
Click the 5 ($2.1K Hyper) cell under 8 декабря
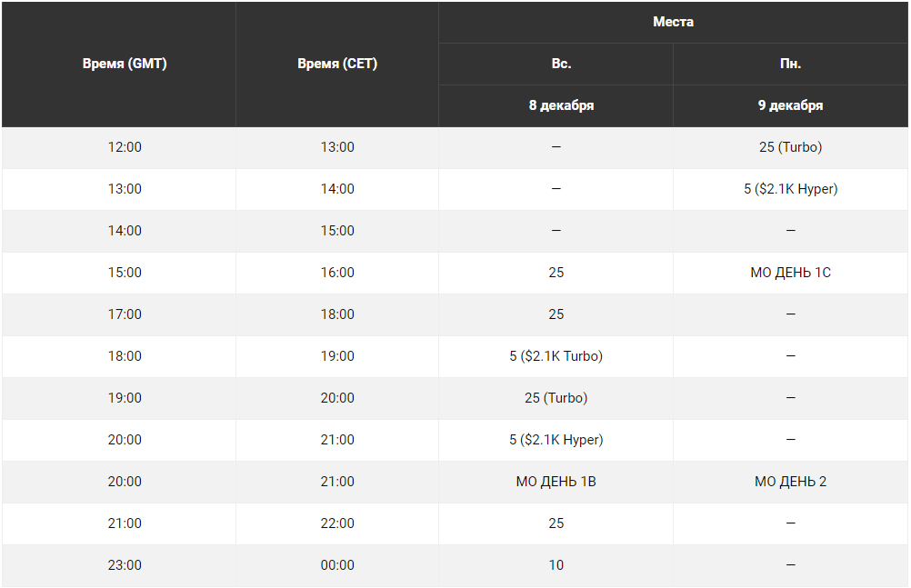pyautogui.click(x=556, y=440)
